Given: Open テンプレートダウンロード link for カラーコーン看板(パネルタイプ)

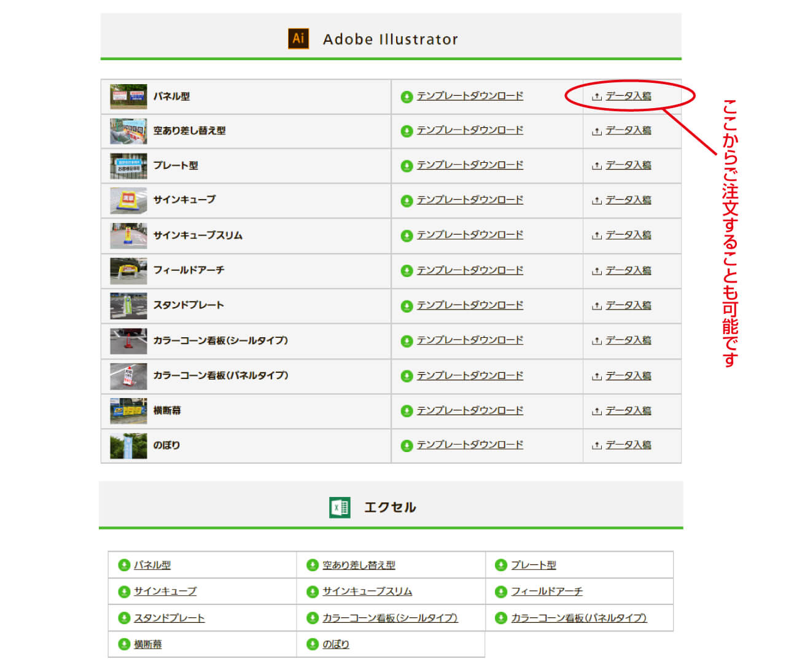Looking at the screenshot, I should click(x=470, y=375).
